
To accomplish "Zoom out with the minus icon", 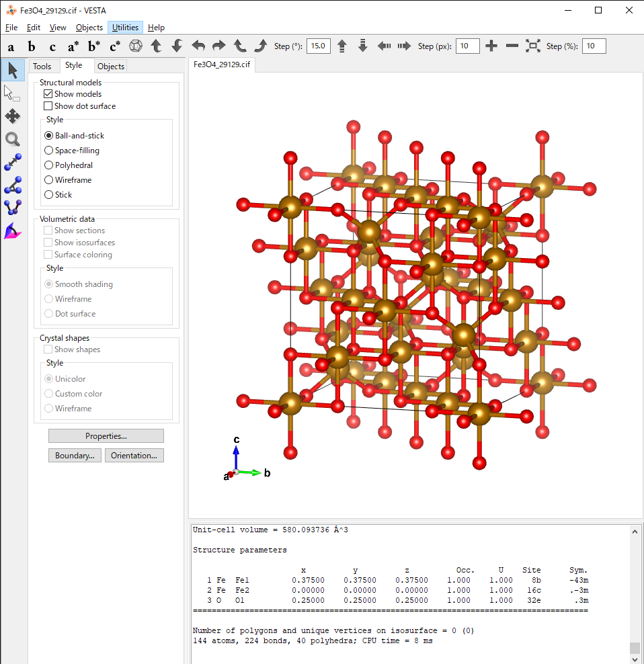I will coord(512,46).
